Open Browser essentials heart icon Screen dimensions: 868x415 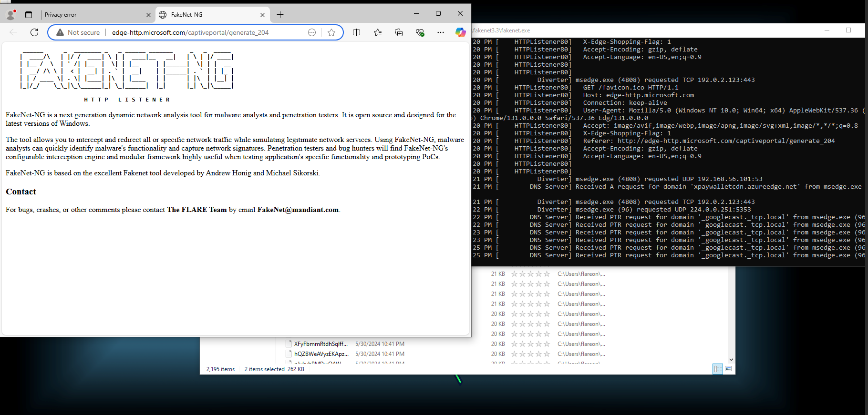click(420, 32)
